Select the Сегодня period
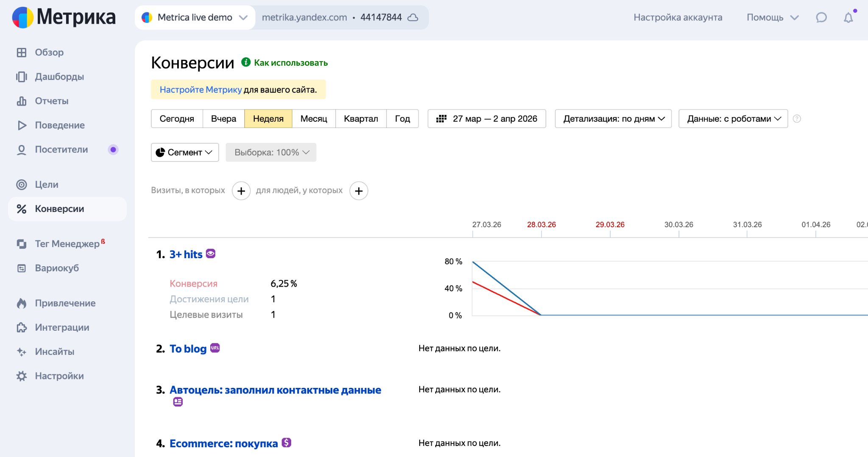Viewport: 868px width, 457px height. pyautogui.click(x=177, y=119)
